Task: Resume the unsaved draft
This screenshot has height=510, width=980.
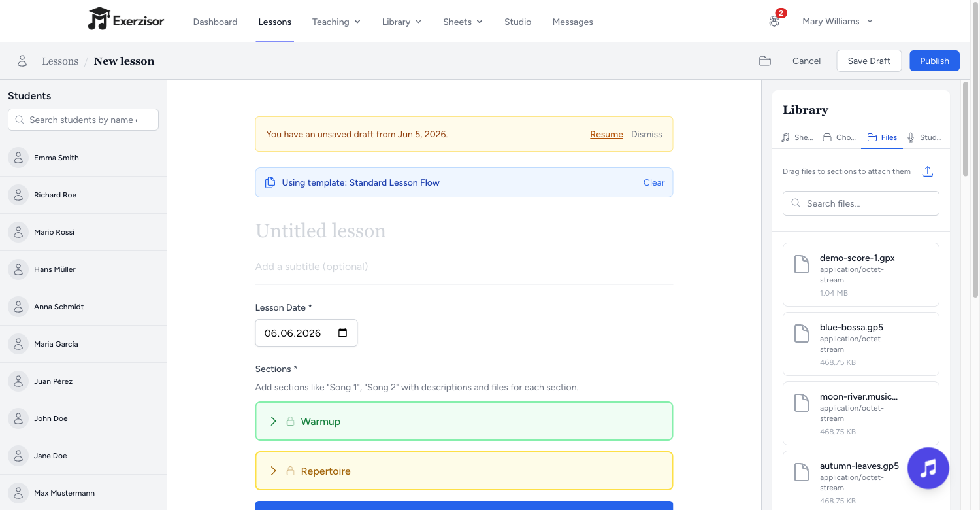Action: coord(606,134)
